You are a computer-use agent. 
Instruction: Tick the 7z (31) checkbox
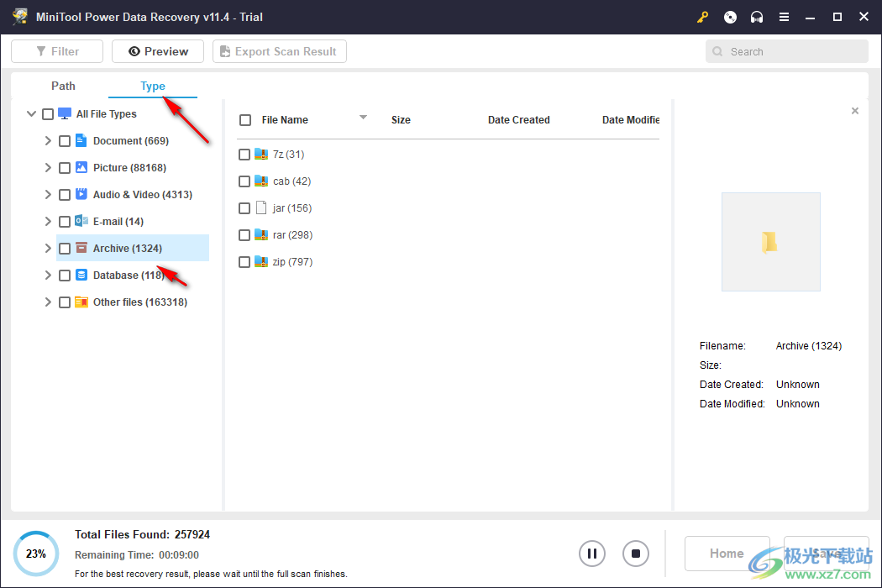pos(244,155)
